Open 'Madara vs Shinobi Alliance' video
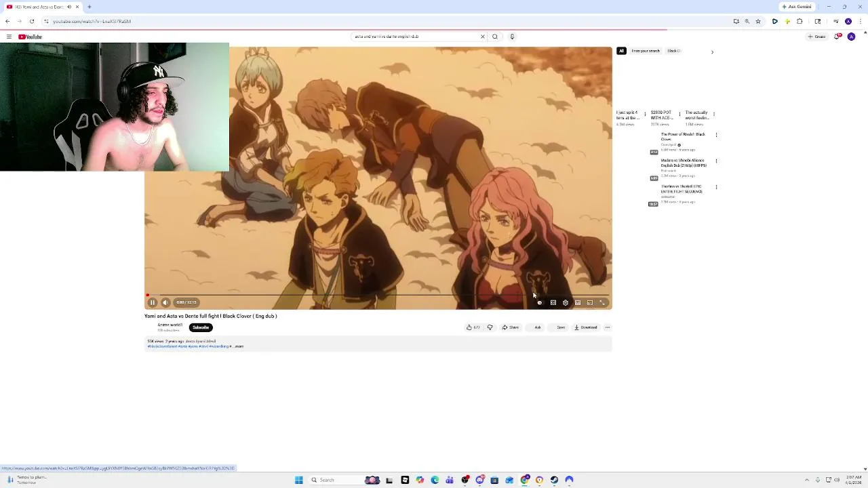The image size is (868, 488). tap(684, 163)
